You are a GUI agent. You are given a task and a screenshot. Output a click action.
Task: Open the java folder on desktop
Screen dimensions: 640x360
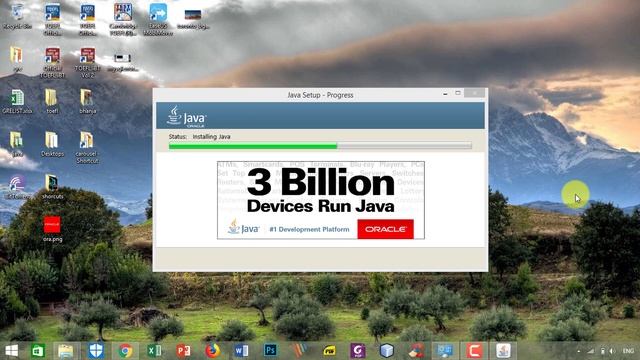click(17, 144)
